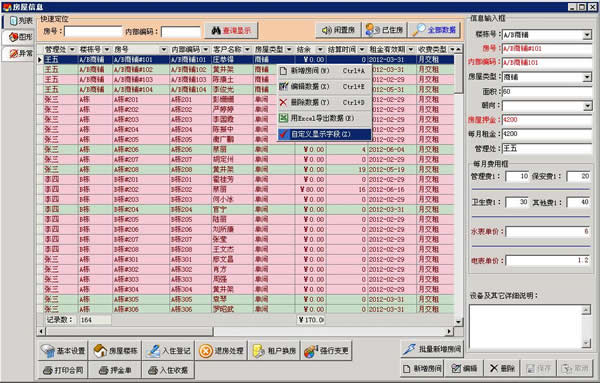Select the row with room B栋#202
600x383 pixels.
[x=246, y=189]
